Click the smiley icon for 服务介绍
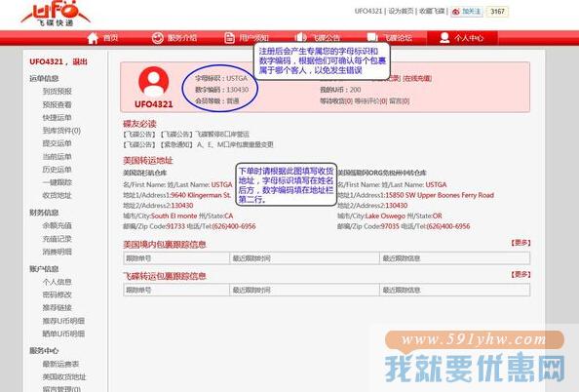This screenshot has width=579, height=392. tap(158, 38)
